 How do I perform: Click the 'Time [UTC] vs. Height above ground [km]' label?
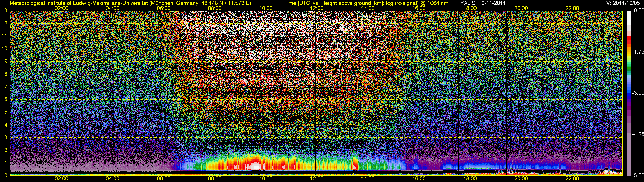[334, 3]
